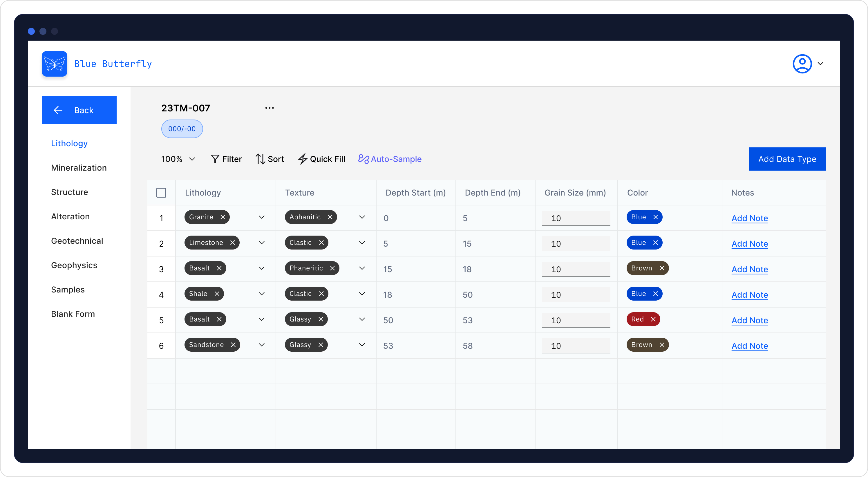Open the Texture dropdown for row 6
The image size is (868, 477).
tap(362, 345)
